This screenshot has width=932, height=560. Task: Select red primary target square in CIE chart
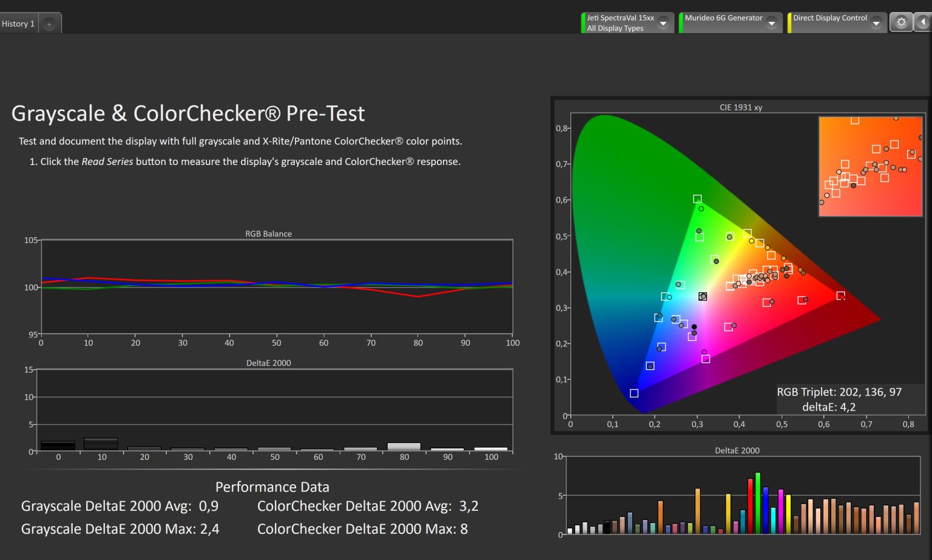[840, 296]
